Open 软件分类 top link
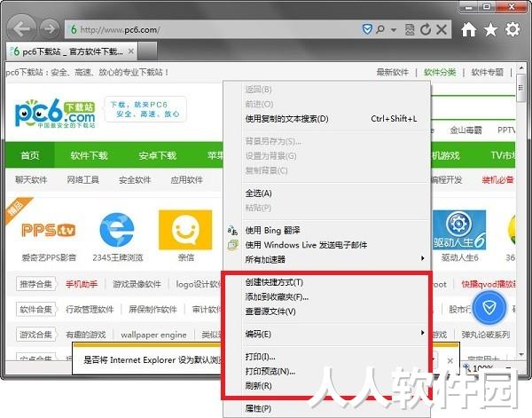The image size is (532, 418). 440,72
